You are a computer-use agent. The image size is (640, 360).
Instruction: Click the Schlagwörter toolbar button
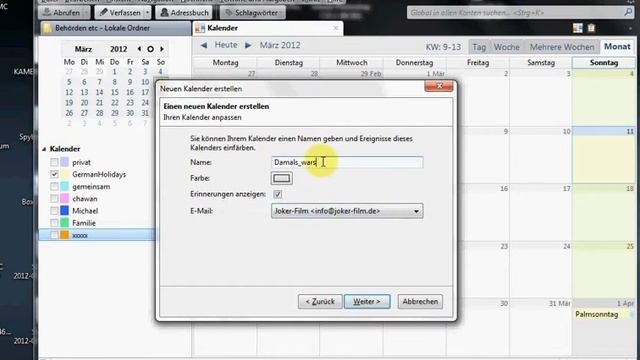point(252,13)
